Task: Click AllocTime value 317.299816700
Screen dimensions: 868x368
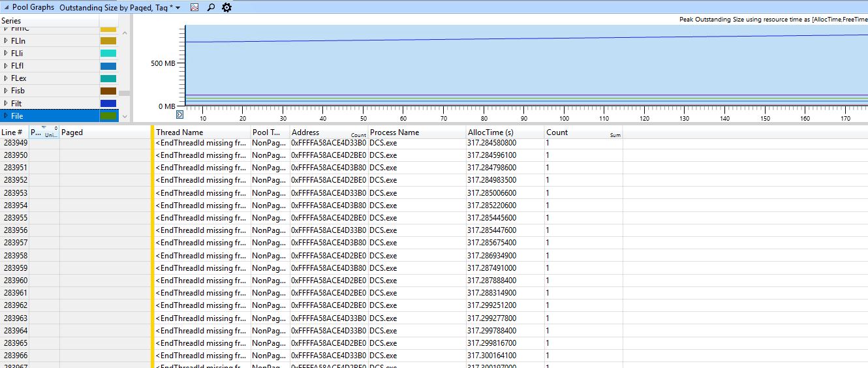Action: [492, 343]
